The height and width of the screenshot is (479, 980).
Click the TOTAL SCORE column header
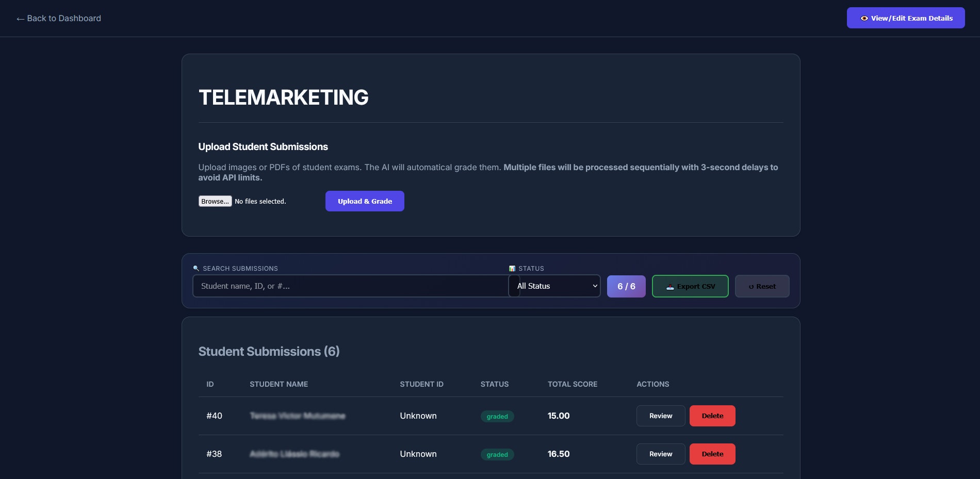click(573, 384)
